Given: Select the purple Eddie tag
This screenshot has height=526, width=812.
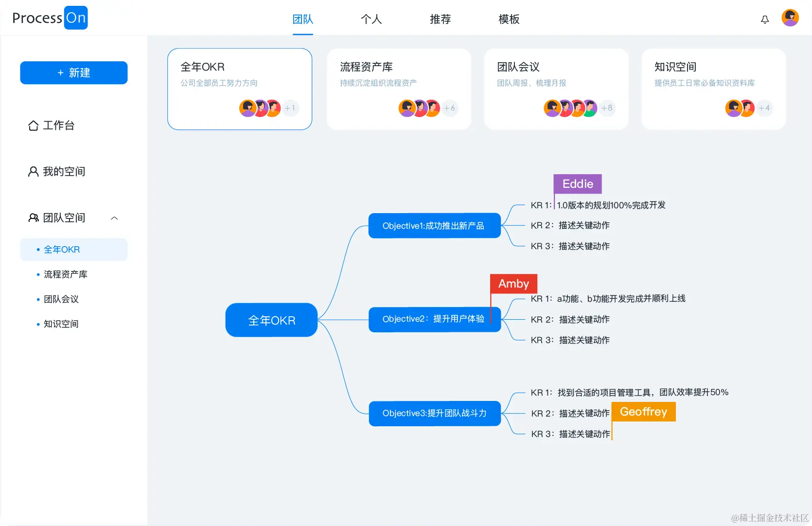Looking at the screenshot, I should click(577, 183).
